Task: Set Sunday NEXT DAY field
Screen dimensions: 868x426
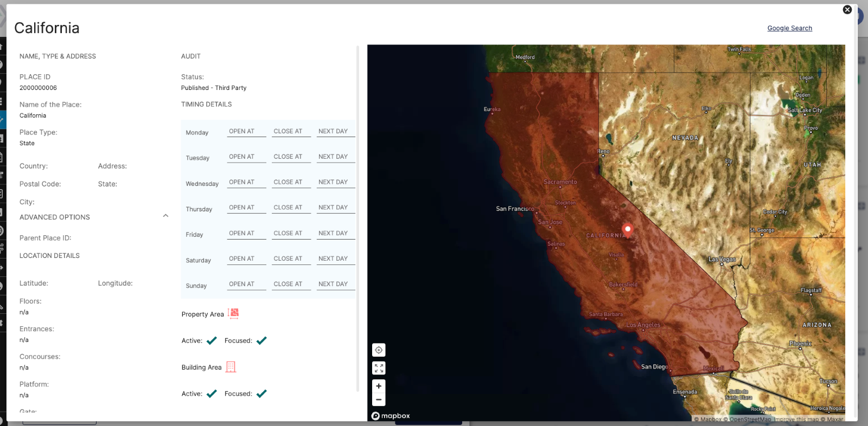Action: point(336,284)
